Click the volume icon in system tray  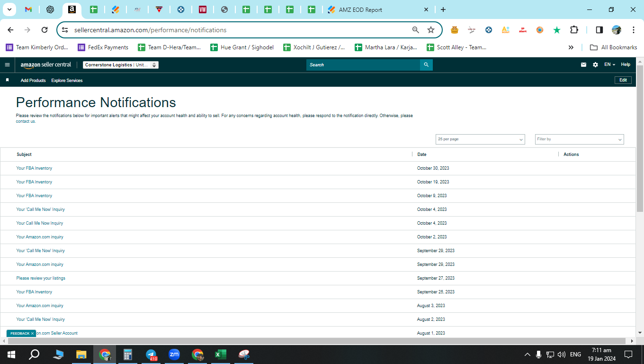click(562, 355)
